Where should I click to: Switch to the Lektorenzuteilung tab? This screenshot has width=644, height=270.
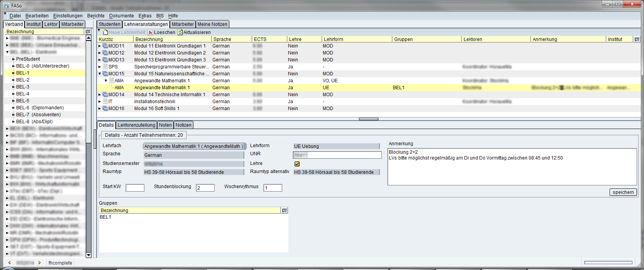pos(136,125)
